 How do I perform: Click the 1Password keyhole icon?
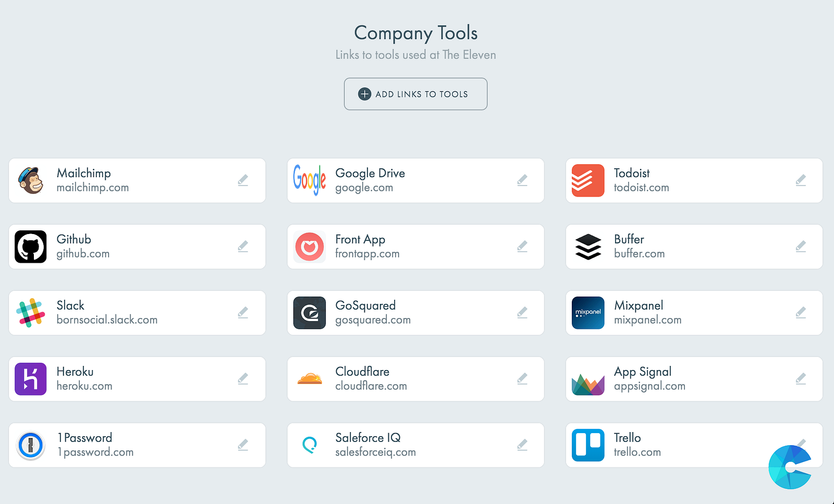click(31, 445)
